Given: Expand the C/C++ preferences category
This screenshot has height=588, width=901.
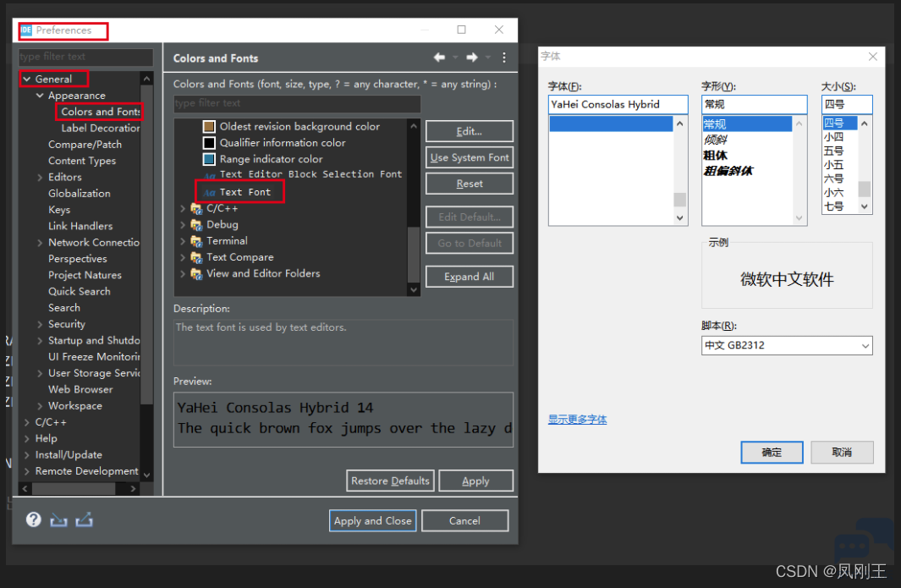Looking at the screenshot, I should click(26, 422).
